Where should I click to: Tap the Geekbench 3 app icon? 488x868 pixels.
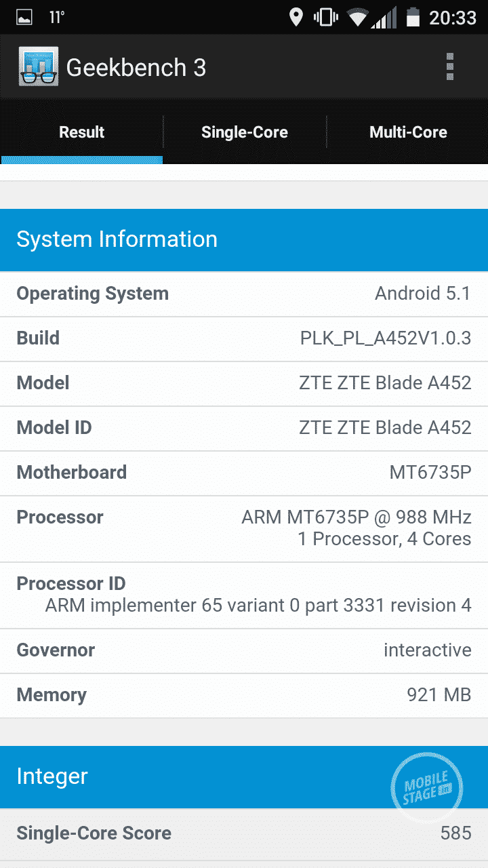38,67
